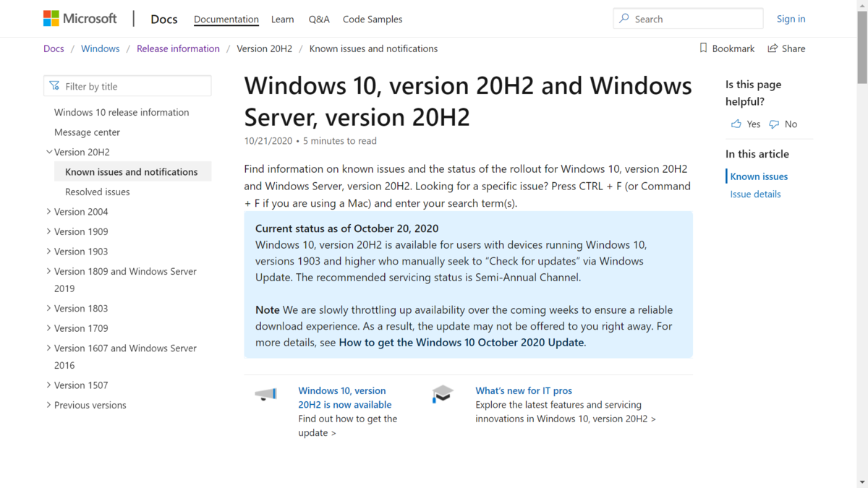This screenshot has height=488, width=868.
Task: Expand Version 1607 and Windows Server 2016
Action: coord(49,348)
